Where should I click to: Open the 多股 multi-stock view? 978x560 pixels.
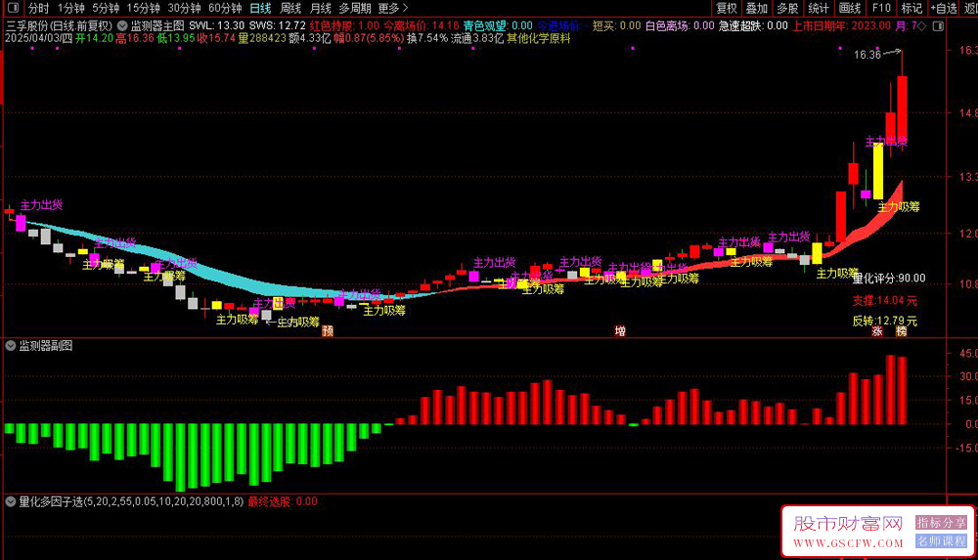[787, 8]
